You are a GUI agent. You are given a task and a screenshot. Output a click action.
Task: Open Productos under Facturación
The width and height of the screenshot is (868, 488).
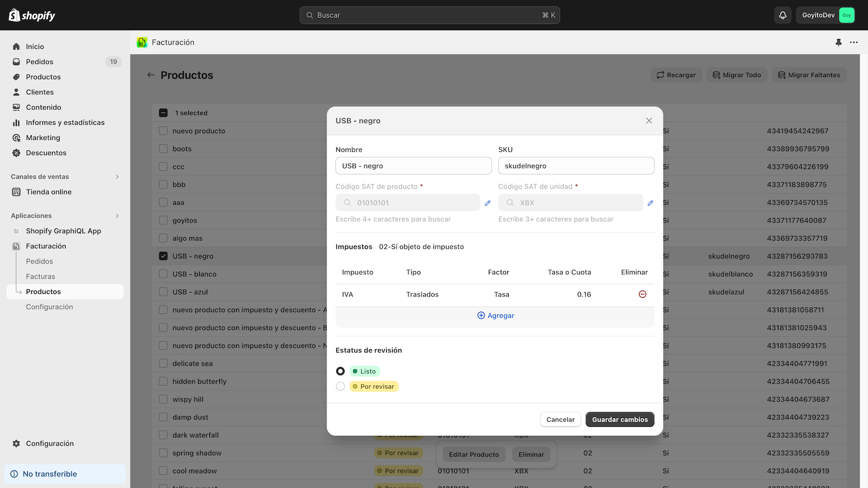click(x=65, y=292)
